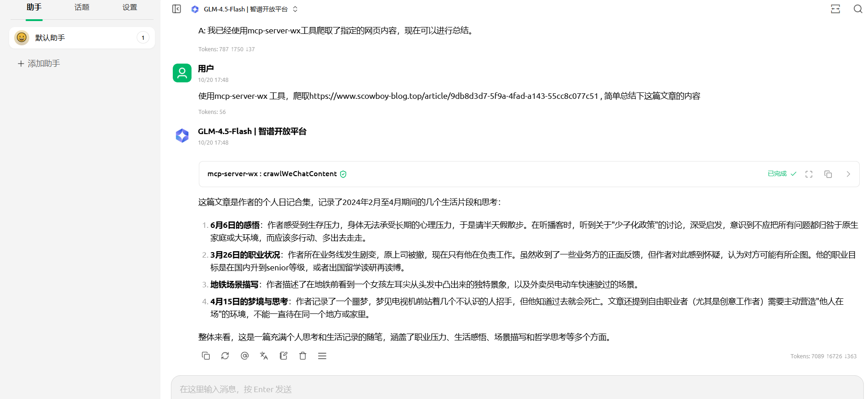Expand the tool call result to fullscreen

pos(809,174)
